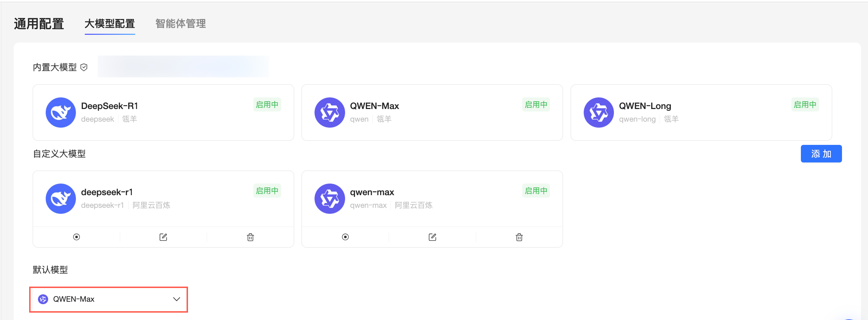Click the custom deepseek-r1 card title

107,192
